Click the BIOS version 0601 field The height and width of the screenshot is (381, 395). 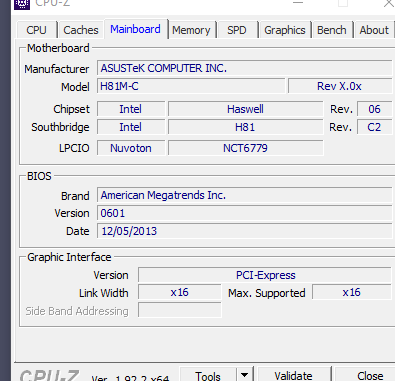coord(245,213)
